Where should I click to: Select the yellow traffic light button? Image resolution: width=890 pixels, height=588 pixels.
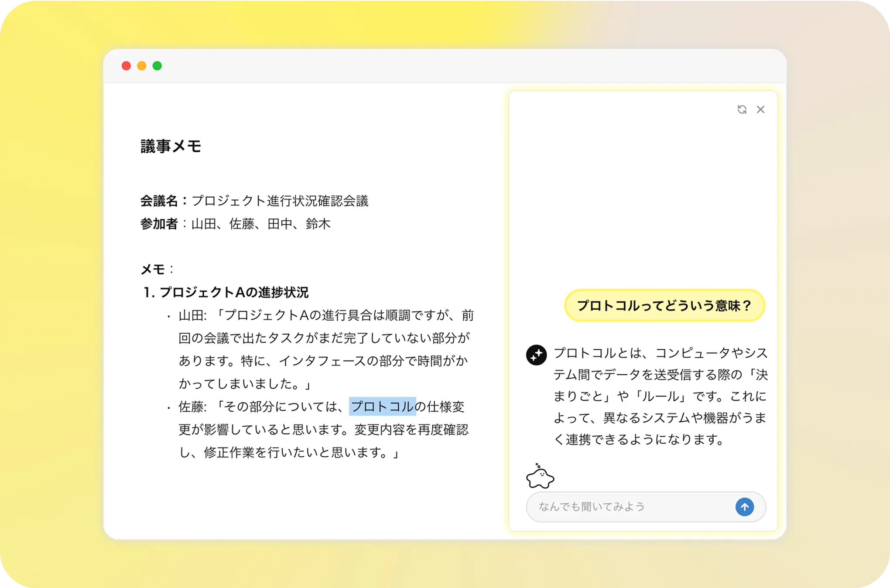click(142, 66)
